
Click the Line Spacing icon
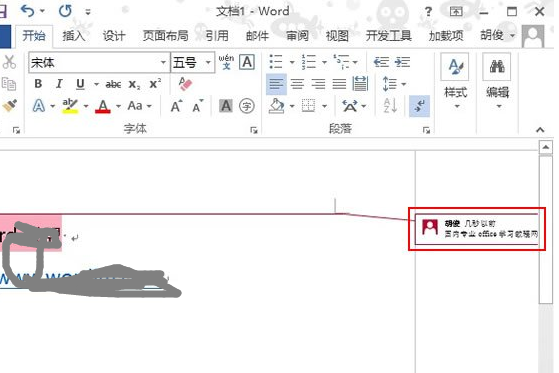(389, 84)
